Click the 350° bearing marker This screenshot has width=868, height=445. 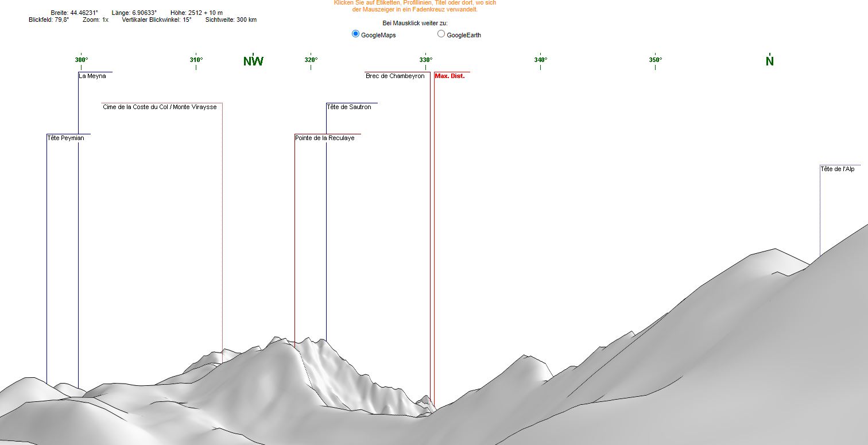click(655, 60)
